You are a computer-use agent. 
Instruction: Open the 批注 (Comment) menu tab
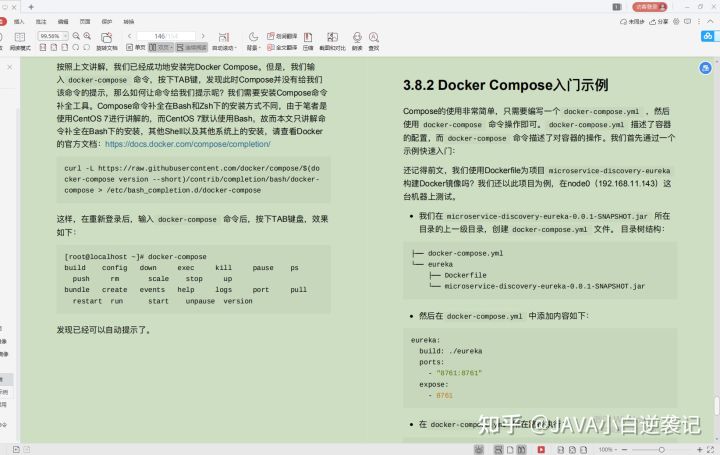click(x=41, y=22)
